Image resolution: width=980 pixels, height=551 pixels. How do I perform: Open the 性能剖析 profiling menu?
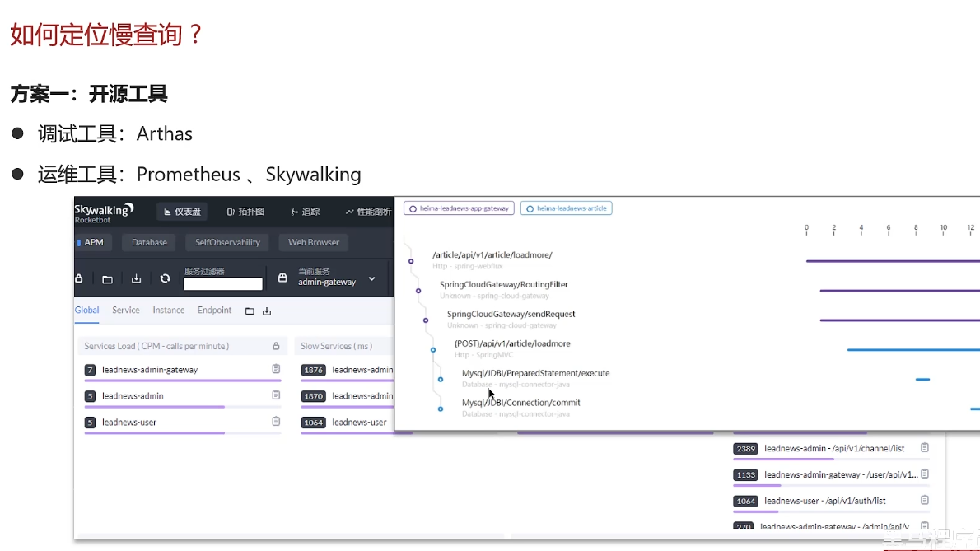point(368,212)
